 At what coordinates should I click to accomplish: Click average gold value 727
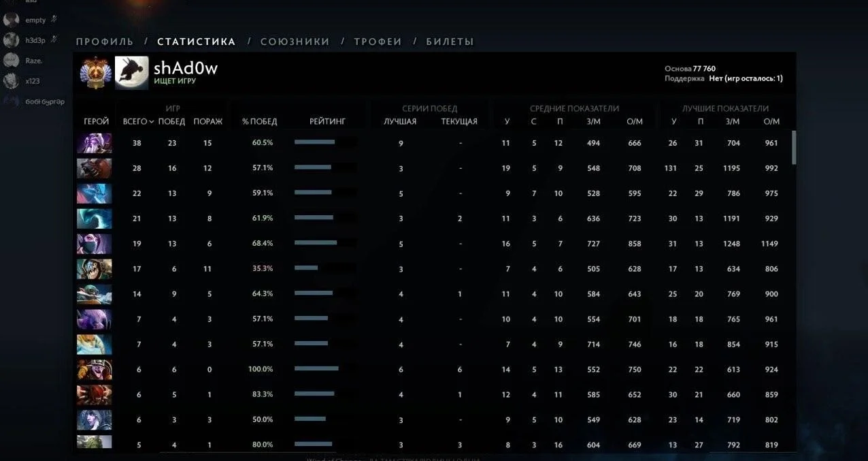594,244
